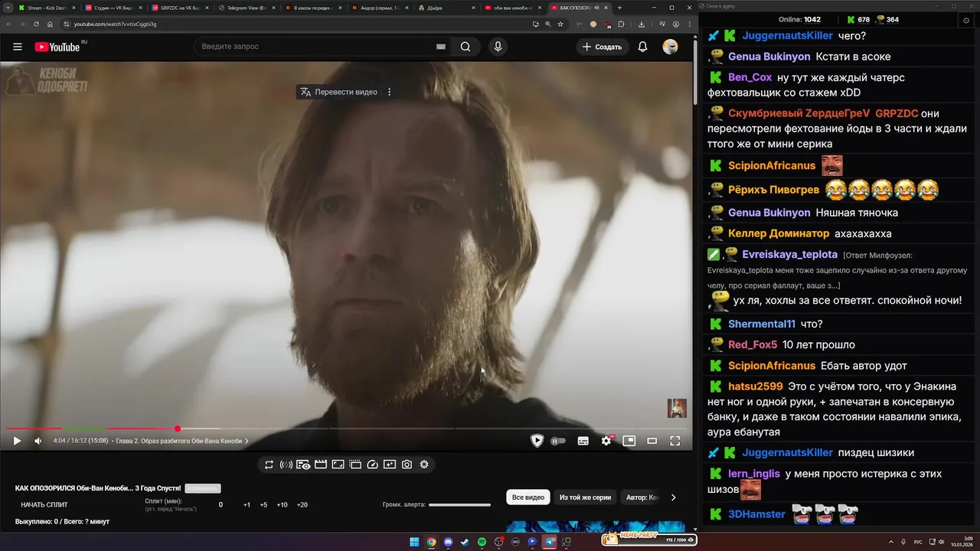Image resolution: width=980 pixels, height=551 pixels.
Task: Bookmark this page with star icon
Action: tap(560, 24)
